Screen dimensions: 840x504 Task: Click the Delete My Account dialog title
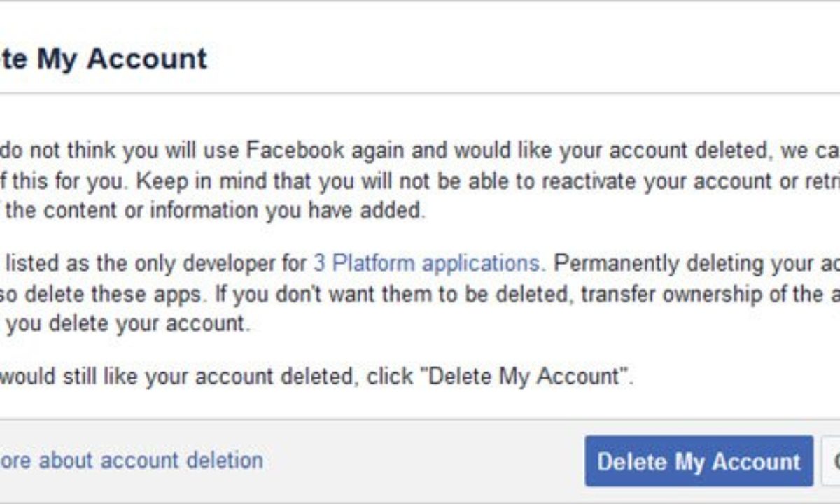(x=104, y=59)
